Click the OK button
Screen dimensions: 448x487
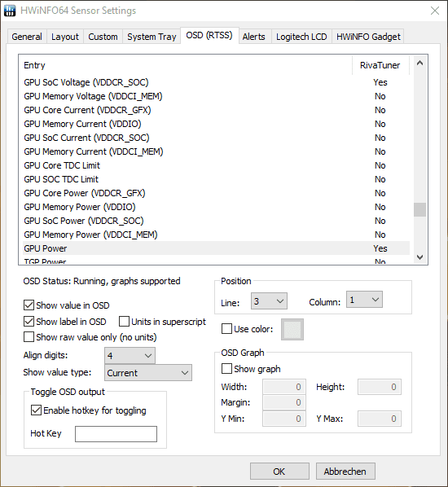pyautogui.click(x=279, y=472)
